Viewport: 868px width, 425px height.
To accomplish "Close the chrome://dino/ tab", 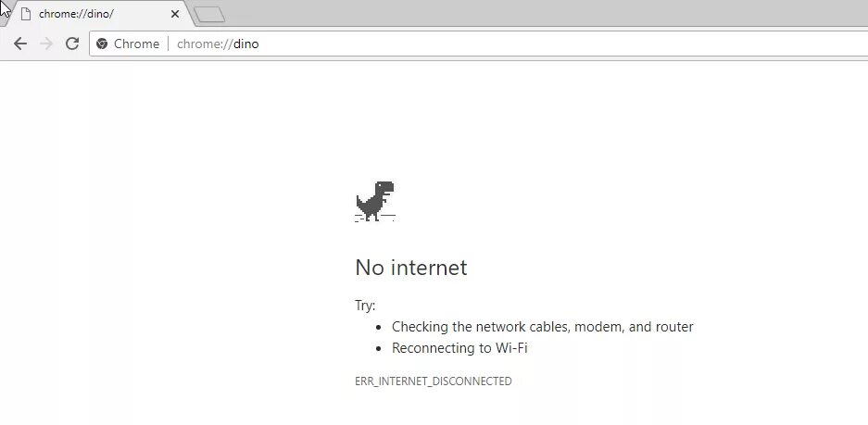I will (175, 14).
